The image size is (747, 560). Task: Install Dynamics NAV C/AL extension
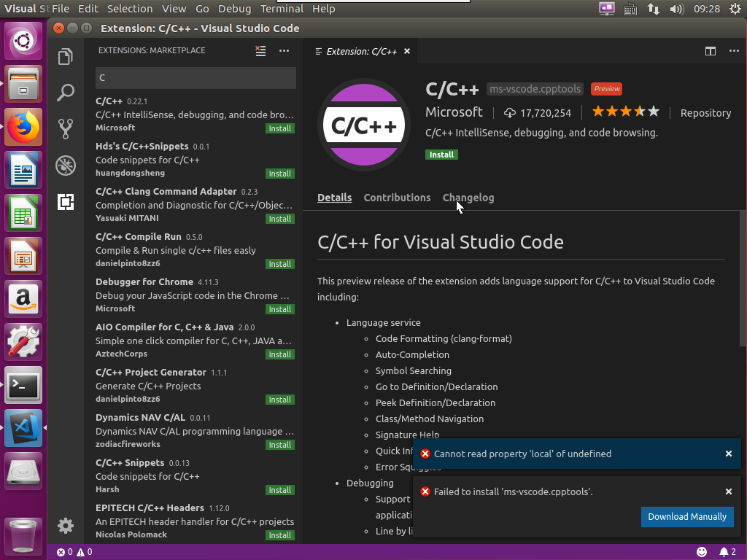279,446
